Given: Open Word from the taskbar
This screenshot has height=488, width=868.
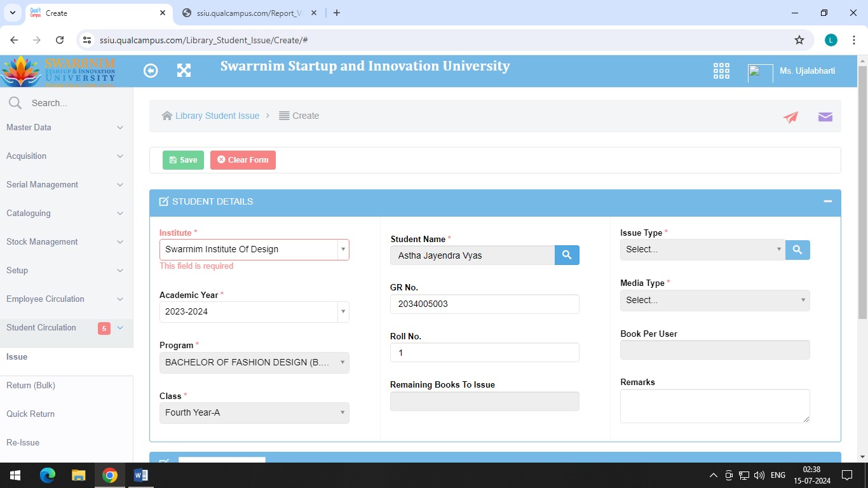Looking at the screenshot, I should click(x=141, y=475).
